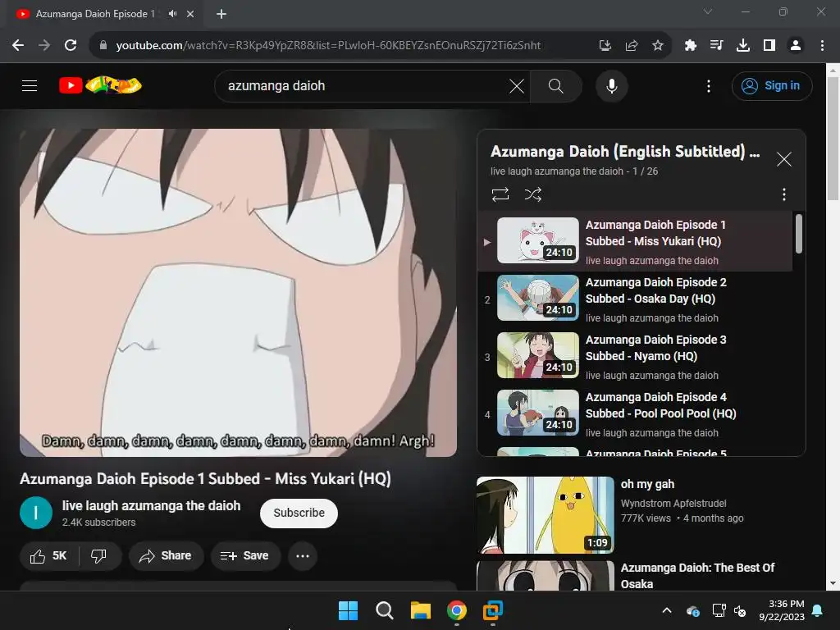Viewport: 840px width, 630px height.
Task: Open 'oh my gah' video title
Action: tap(647, 484)
